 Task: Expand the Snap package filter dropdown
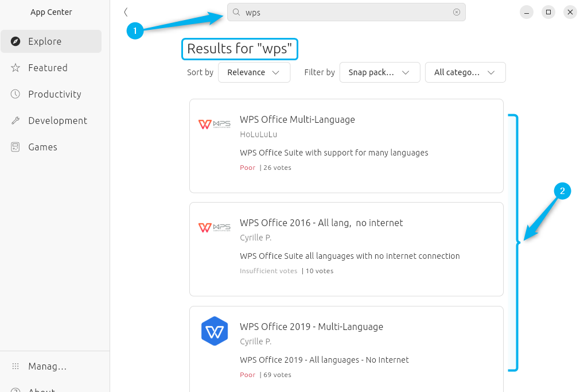(379, 72)
